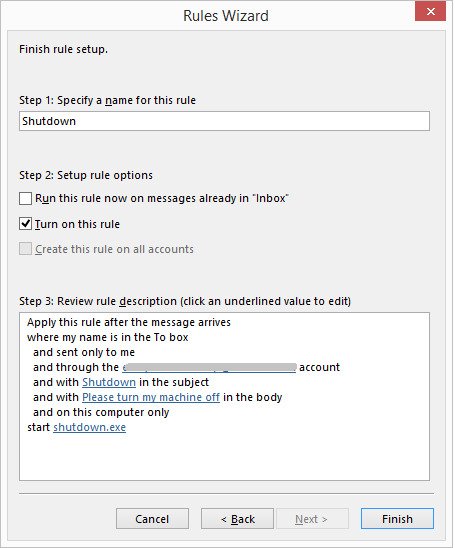Image resolution: width=455 pixels, height=548 pixels.
Task: Go Back to the previous wizard step
Action: 237,519
